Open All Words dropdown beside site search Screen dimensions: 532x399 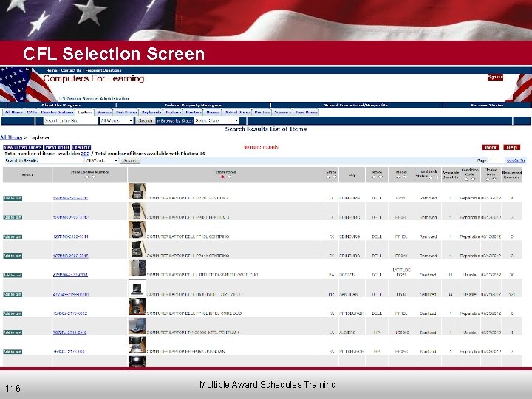point(116,120)
